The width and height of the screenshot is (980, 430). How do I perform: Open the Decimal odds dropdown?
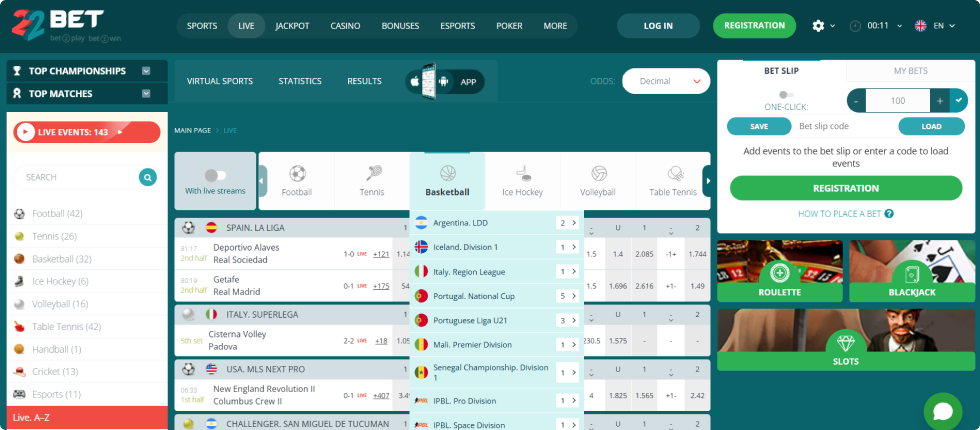pos(666,81)
